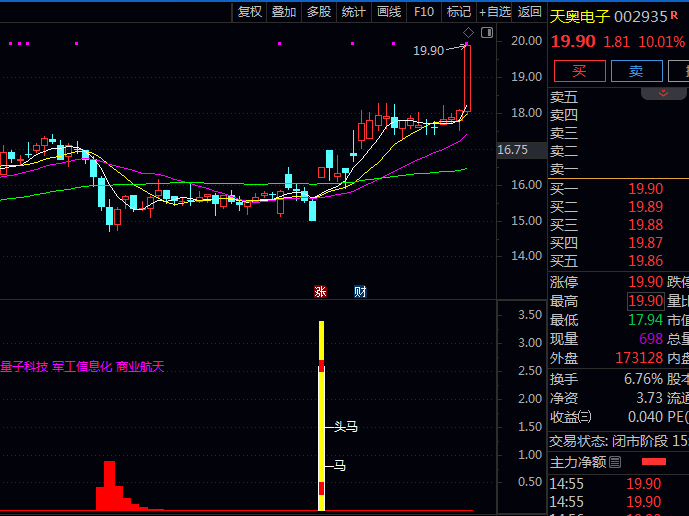Click the red 主力净额 bar
Viewport: 689px width, 516px height.
[654, 462]
